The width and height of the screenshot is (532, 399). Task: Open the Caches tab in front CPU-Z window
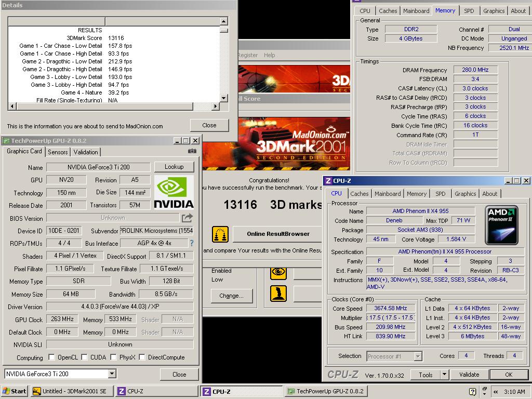[x=360, y=194]
